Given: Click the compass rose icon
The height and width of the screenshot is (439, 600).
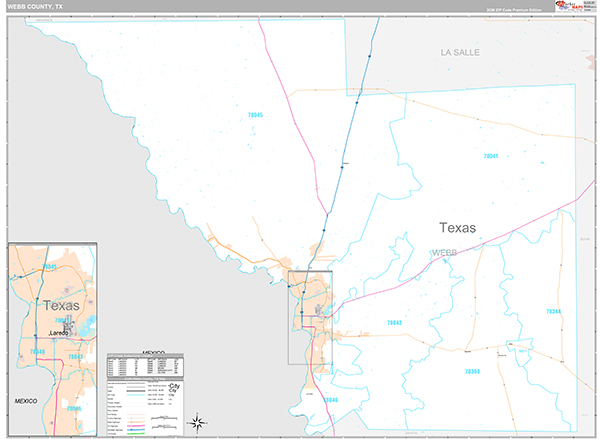Looking at the screenshot, I should pos(197,421).
